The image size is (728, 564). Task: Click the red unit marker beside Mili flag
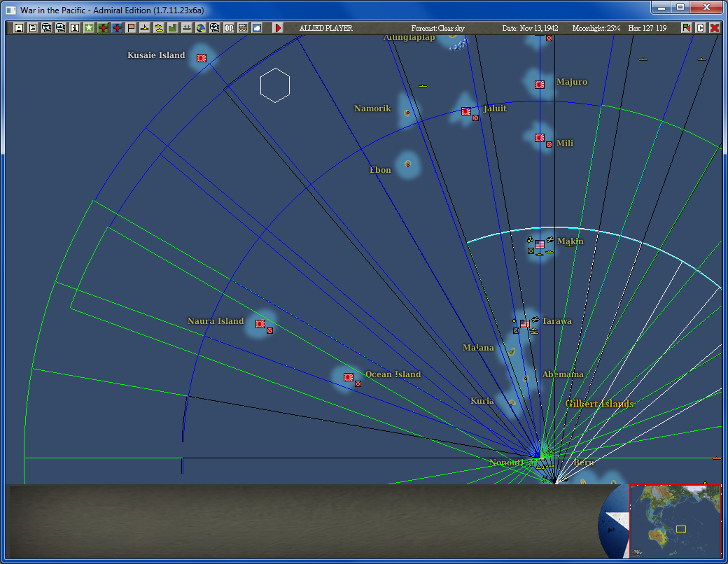click(x=549, y=145)
